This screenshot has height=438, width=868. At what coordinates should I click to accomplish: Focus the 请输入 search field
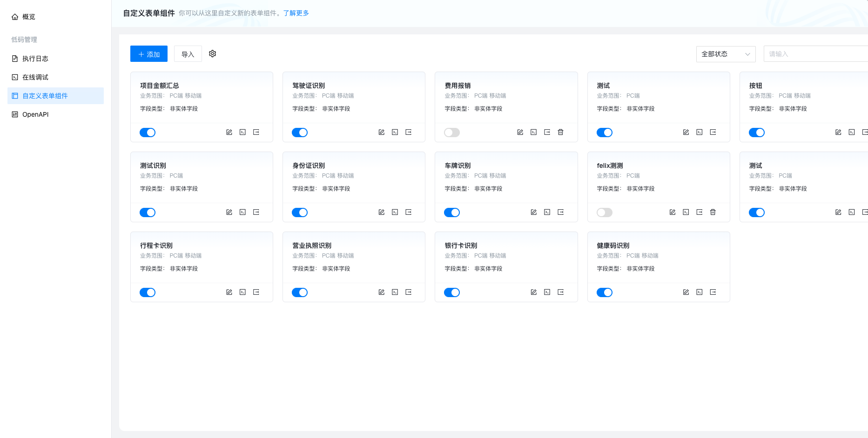tap(815, 54)
